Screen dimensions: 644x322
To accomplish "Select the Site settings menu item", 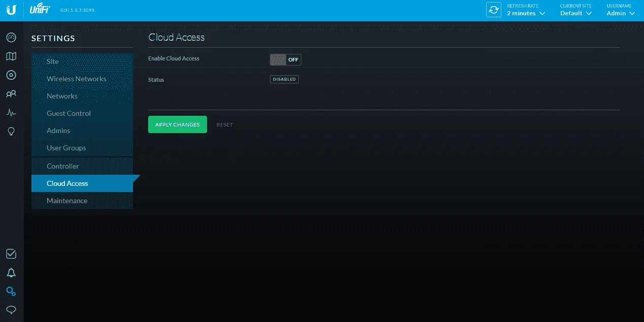I will coord(82,61).
